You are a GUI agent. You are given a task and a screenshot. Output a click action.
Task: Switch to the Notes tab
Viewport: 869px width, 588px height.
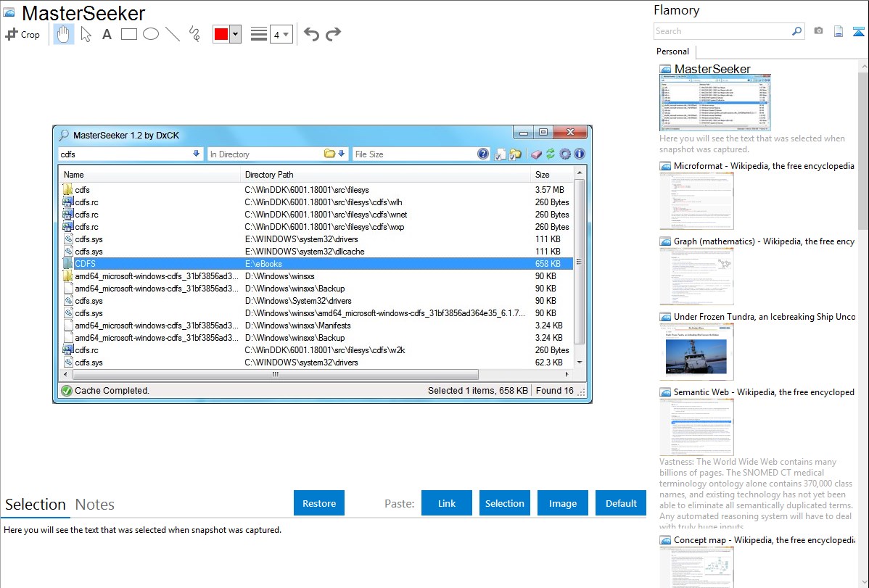pyautogui.click(x=95, y=505)
